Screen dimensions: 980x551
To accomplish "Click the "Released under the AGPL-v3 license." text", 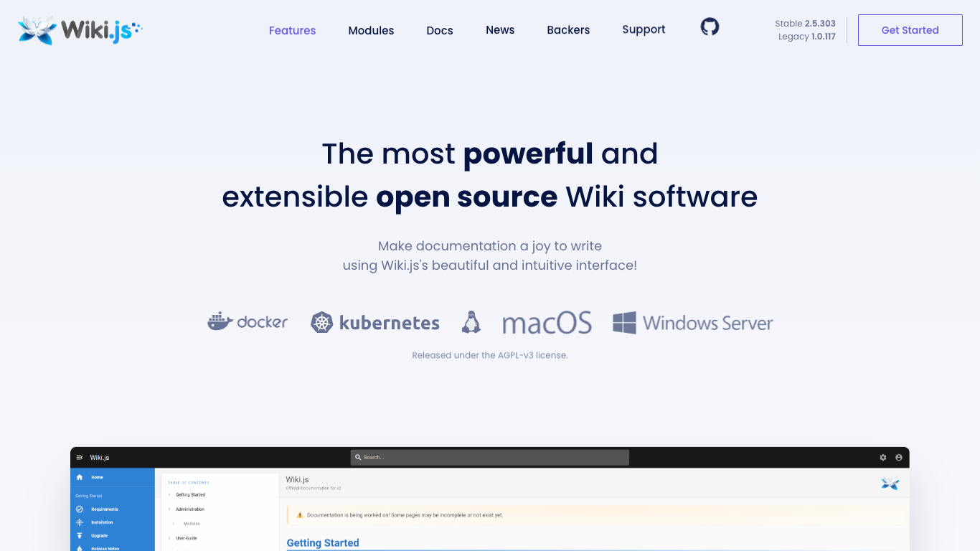I will click(490, 355).
